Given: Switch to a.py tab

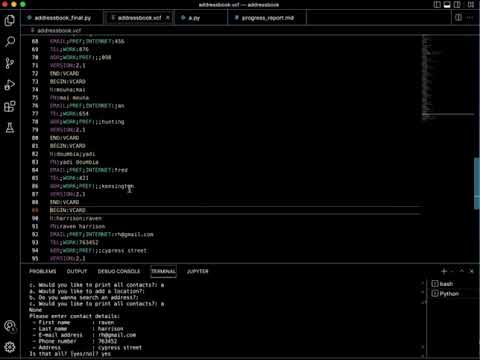Looking at the screenshot, I should tap(194, 18).
